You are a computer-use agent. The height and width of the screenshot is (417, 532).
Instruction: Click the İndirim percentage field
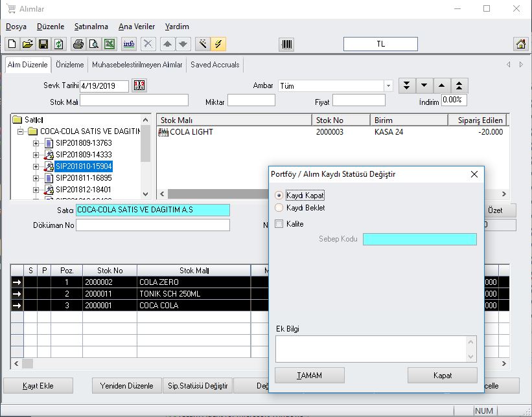coord(454,100)
